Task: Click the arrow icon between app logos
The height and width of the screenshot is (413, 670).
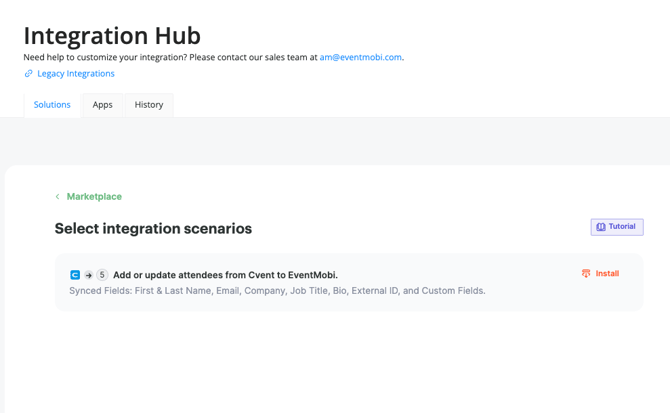Action: pos(88,275)
